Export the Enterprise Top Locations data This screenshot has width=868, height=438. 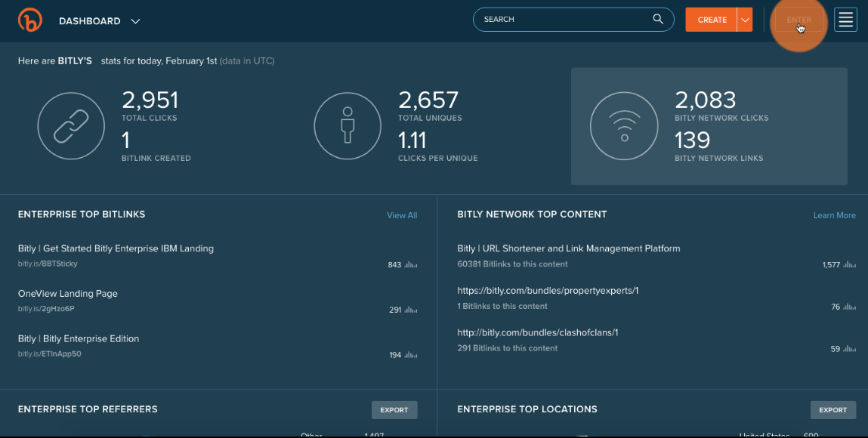pos(832,410)
